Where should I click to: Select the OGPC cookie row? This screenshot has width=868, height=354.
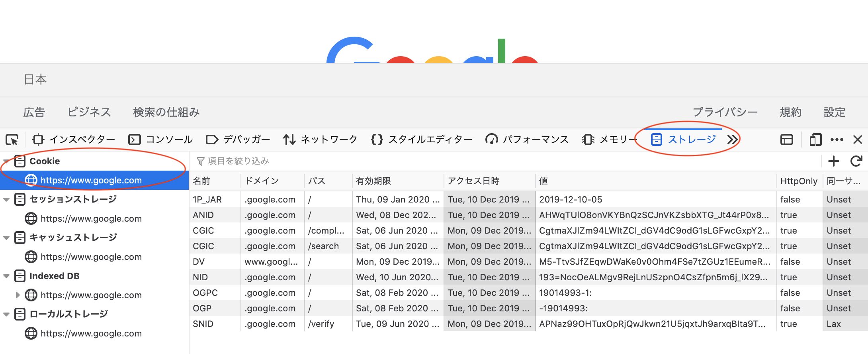(x=528, y=293)
